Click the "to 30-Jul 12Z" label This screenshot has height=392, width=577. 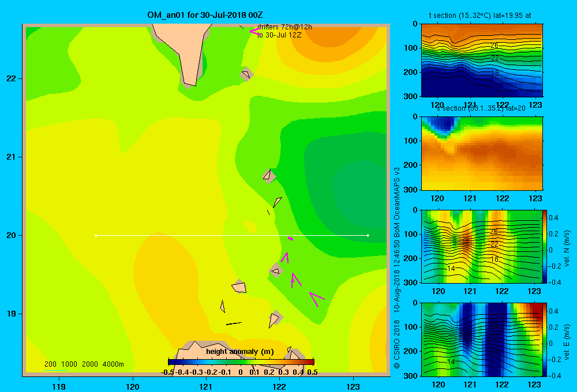click(279, 35)
